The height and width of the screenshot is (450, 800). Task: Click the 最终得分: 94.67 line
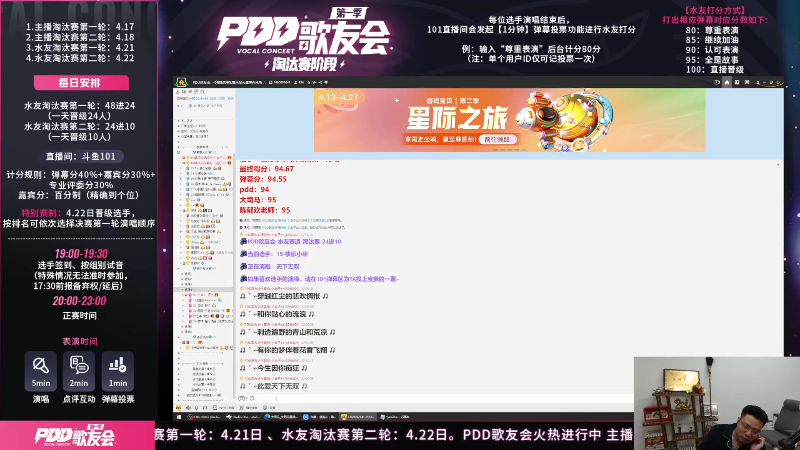266,169
